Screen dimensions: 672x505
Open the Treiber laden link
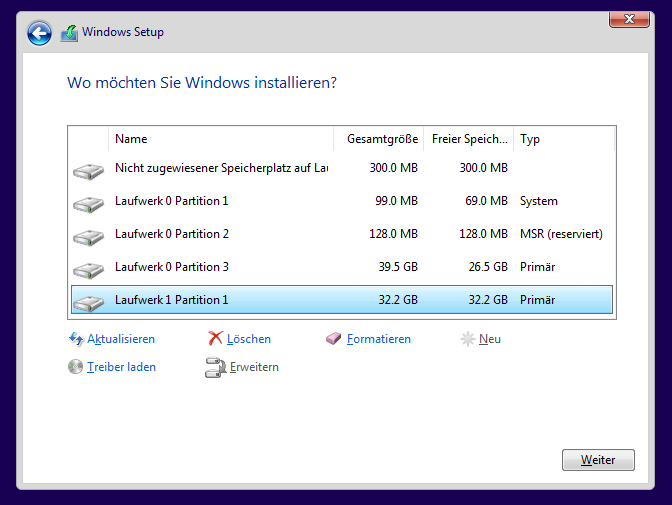pos(121,367)
